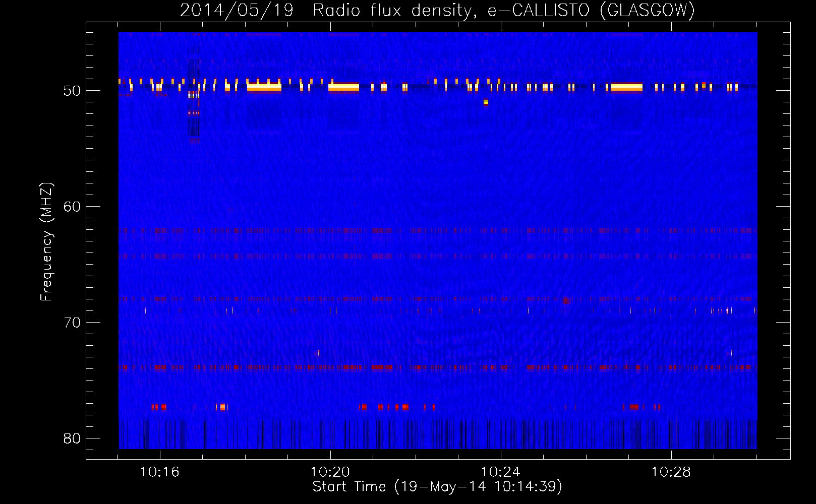Screen dimensions: 816x504
Task: Click the "Start Time (19-May-14 10:14:39)" label
Action: [x=437, y=487]
